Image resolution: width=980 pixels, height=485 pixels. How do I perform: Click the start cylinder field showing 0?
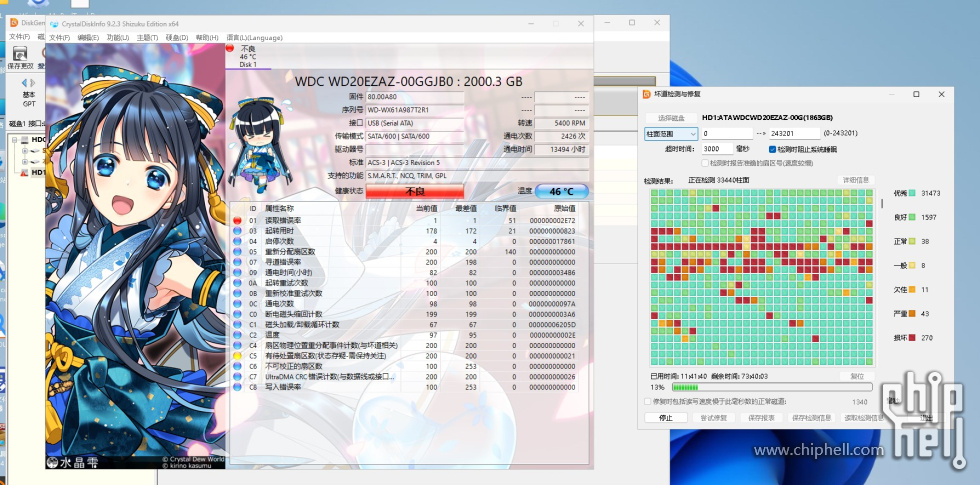pyautogui.click(x=727, y=134)
